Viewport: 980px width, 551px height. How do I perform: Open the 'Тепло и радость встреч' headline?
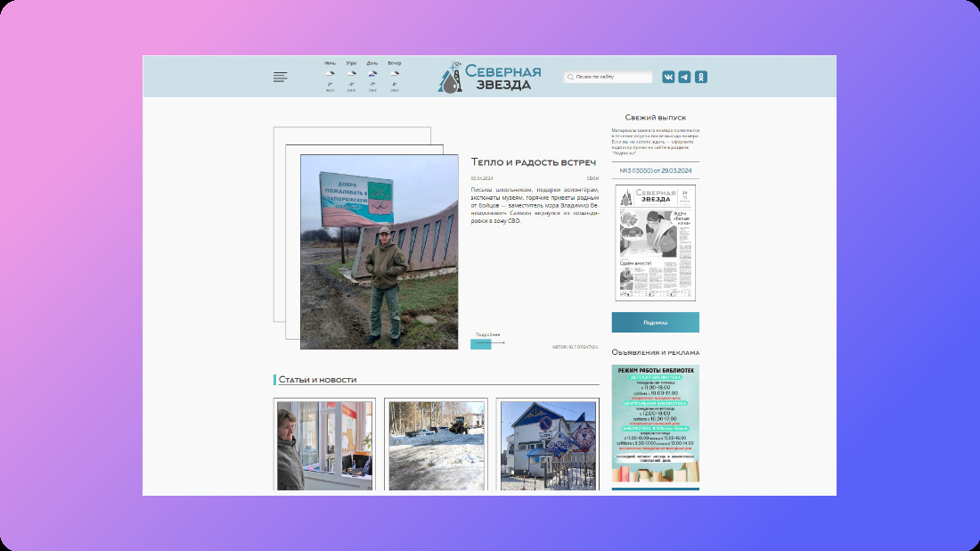tap(533, 162)
